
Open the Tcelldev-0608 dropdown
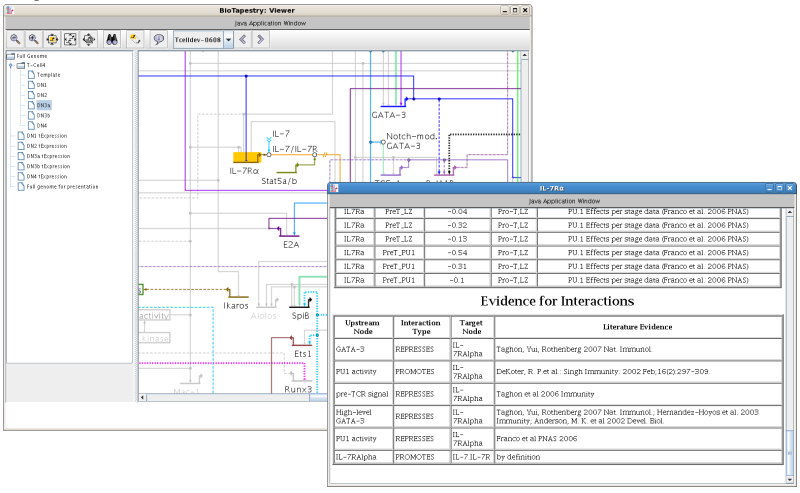point(229,40)
